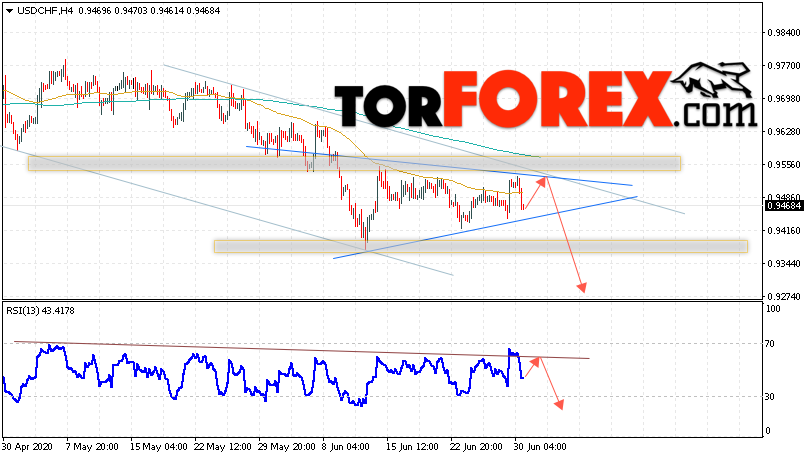Select the current price tag 0.94684
This screenshot has height=458, width=808.
(x=784, y=206)
